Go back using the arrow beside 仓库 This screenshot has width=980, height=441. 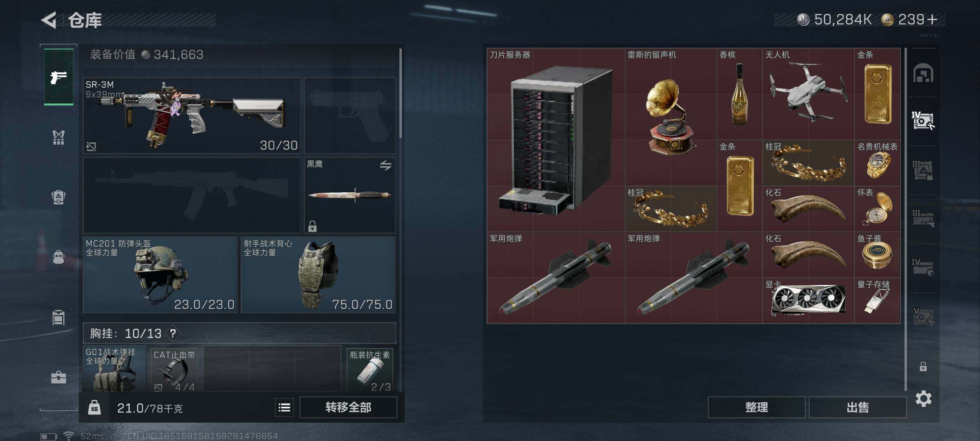[49, 20]
